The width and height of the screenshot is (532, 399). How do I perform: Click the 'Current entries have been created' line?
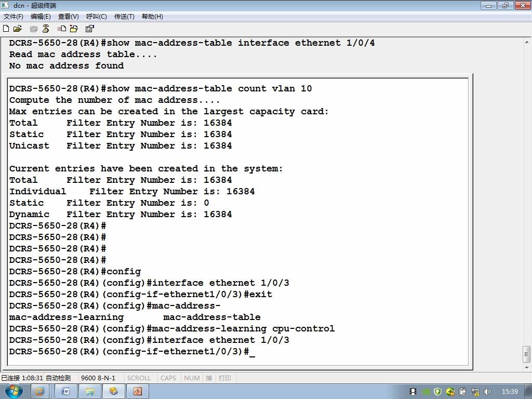point(146,169)
